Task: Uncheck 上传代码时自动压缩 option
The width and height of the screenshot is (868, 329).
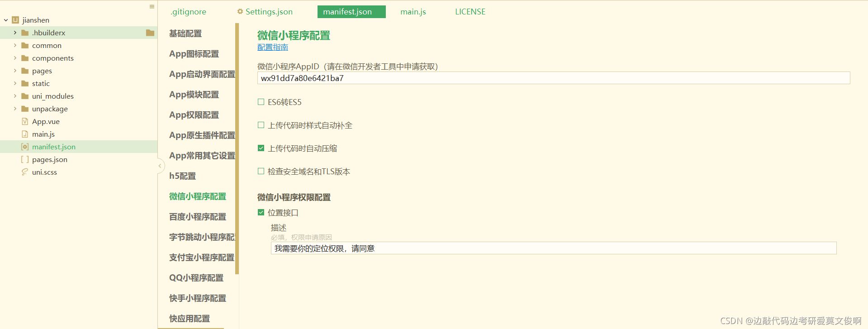Action: point(261,148)
